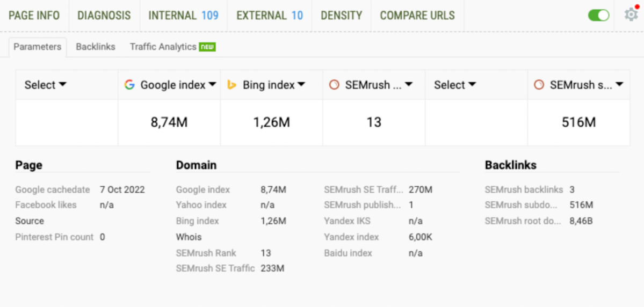Click the 'SEMrush SE Traff...' value 270M
This screenshot has height=307, width=644.
coord(421,189)
